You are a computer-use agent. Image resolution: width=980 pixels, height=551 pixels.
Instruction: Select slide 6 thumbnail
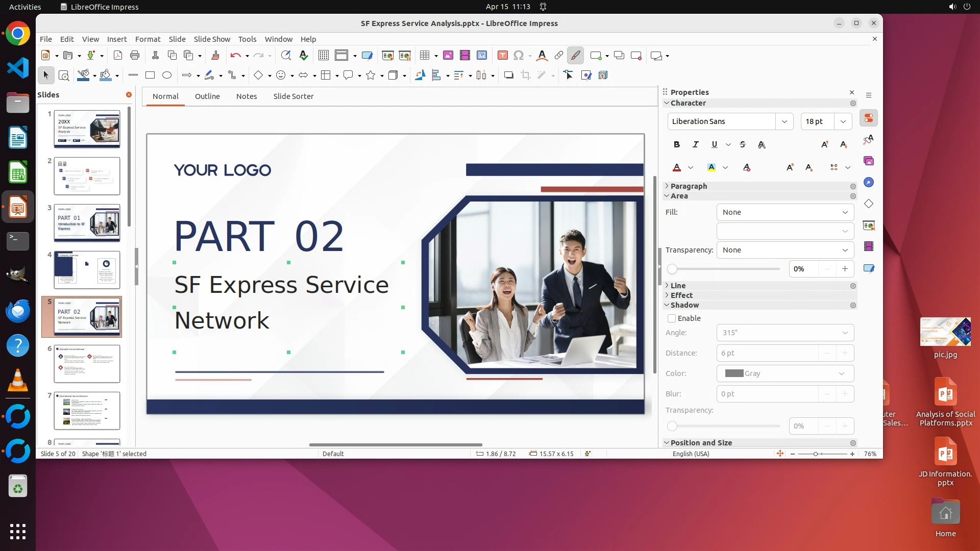click(87, 364)
